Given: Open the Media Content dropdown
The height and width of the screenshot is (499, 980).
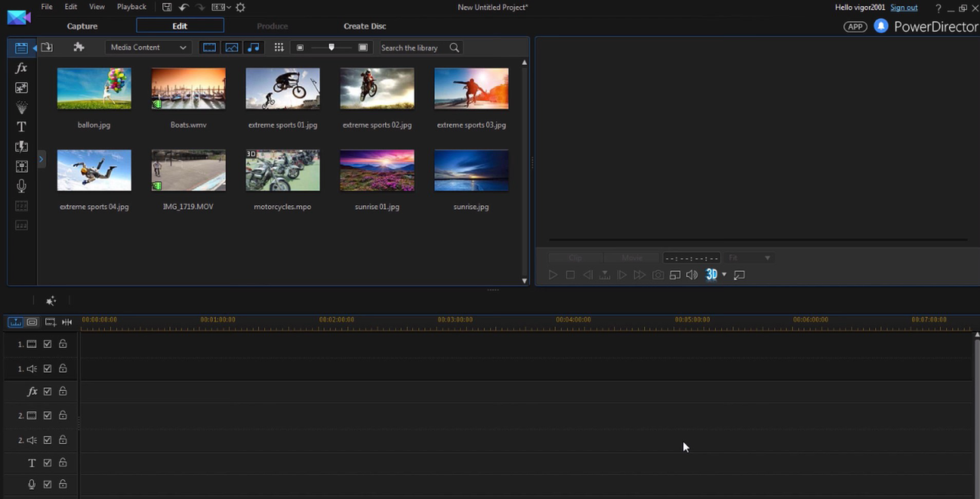Looking at the screenshot, I should 148,47.
